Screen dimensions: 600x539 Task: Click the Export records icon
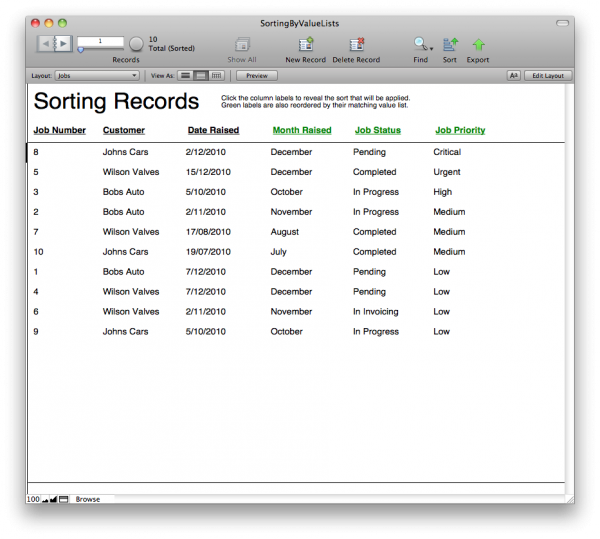tap(478, 45)
